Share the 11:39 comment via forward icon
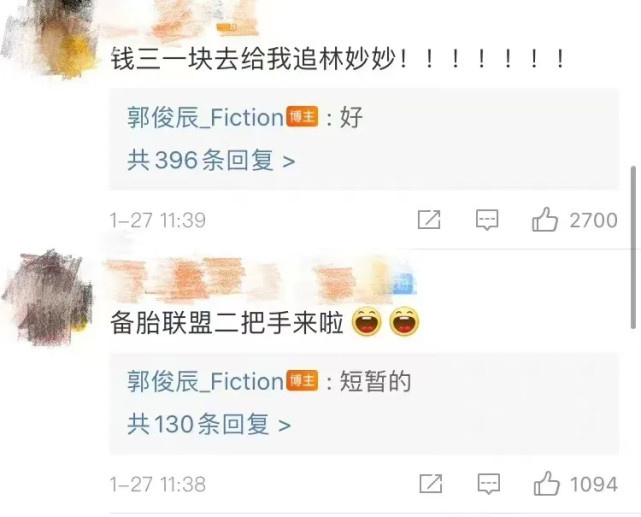 (429, 219)
